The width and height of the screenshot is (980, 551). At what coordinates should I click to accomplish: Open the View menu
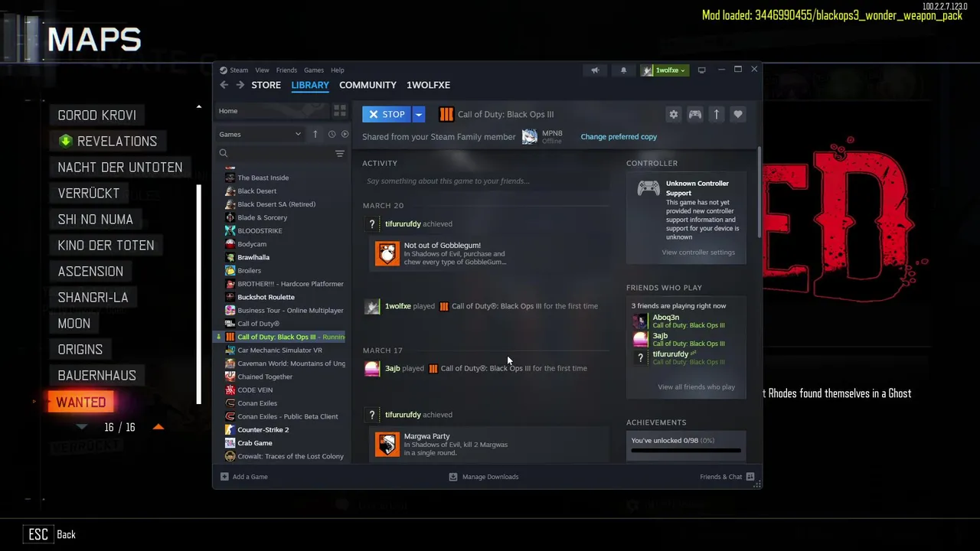[x=262, y=70]
